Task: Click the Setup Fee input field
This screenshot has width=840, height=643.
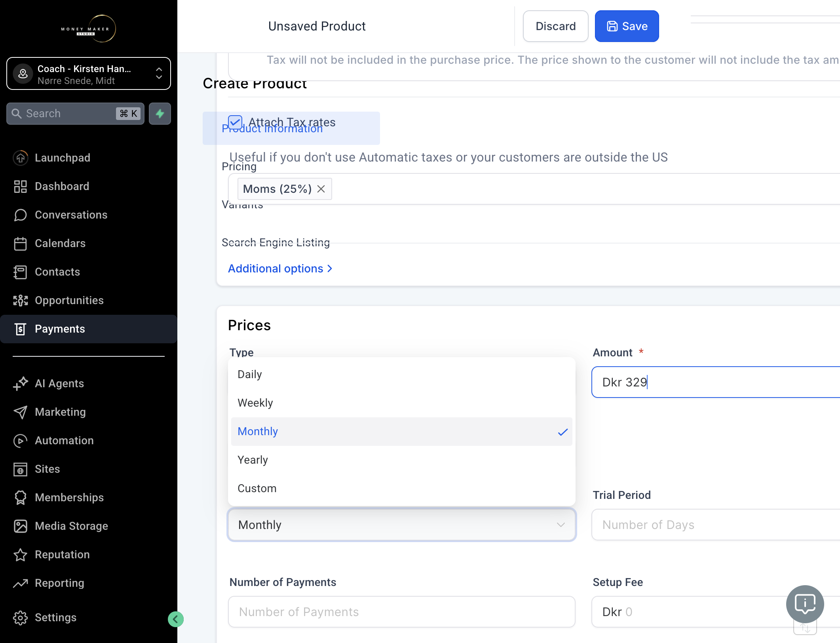Action: 716,612
